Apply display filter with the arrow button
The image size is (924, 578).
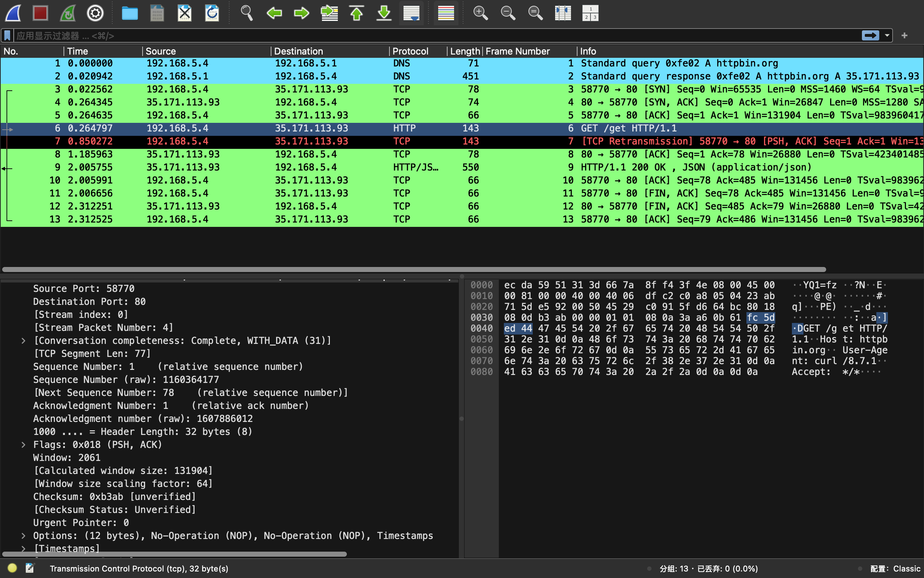pos(871,35)
